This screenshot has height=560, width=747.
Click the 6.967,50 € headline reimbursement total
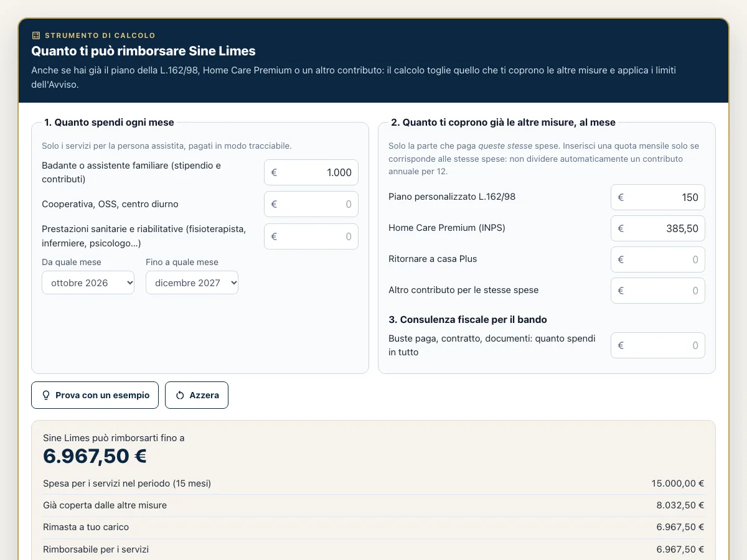tap(95, 456)
